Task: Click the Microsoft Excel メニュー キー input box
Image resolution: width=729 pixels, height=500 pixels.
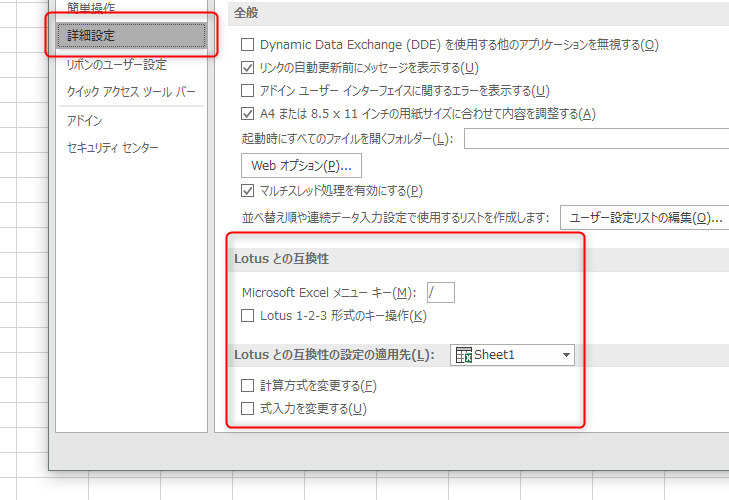Action: click(441, 293)
